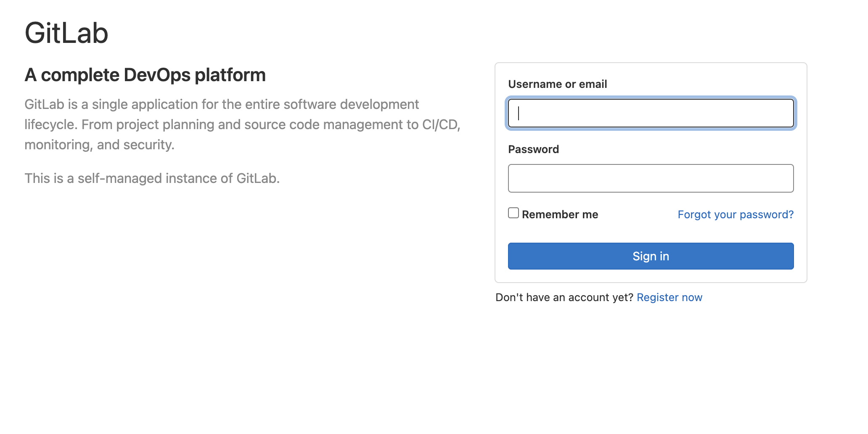Open the Forgot your password? link

point(735,214)
